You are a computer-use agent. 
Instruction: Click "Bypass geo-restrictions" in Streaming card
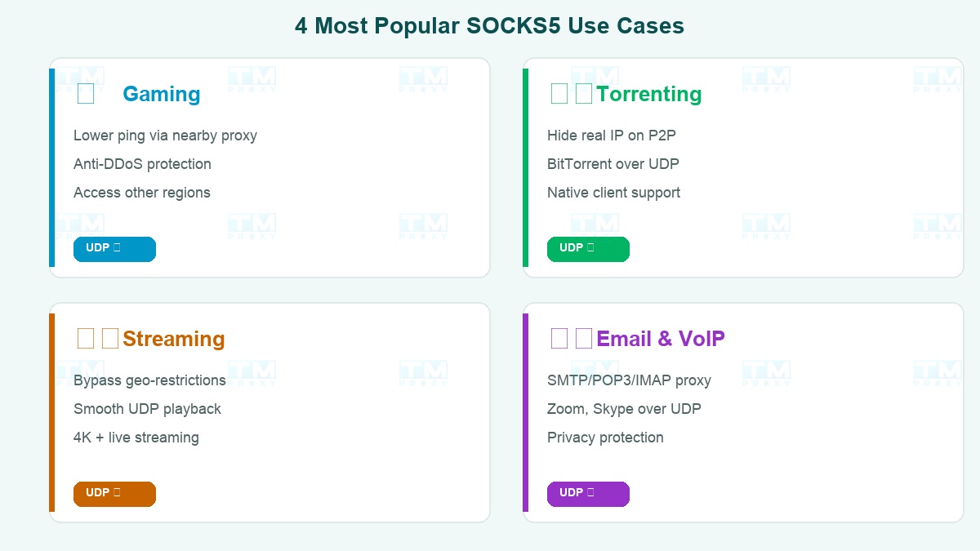click(x=149, y=380)
